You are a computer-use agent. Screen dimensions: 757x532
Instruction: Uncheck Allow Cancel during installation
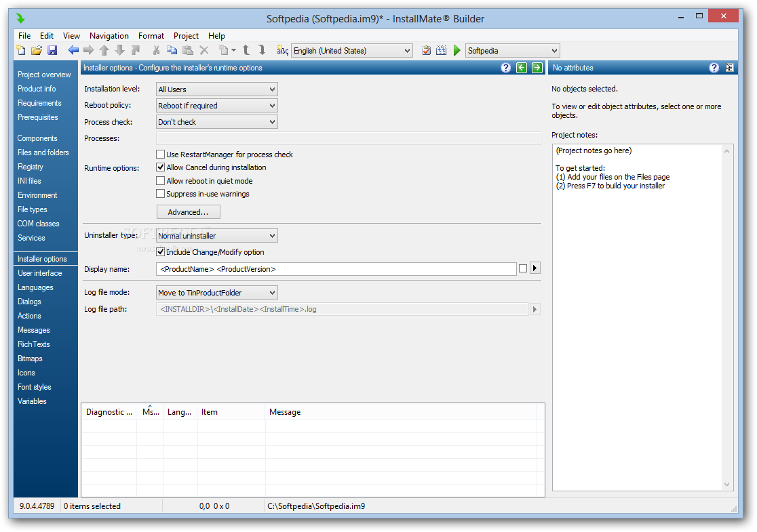(161, 167)
